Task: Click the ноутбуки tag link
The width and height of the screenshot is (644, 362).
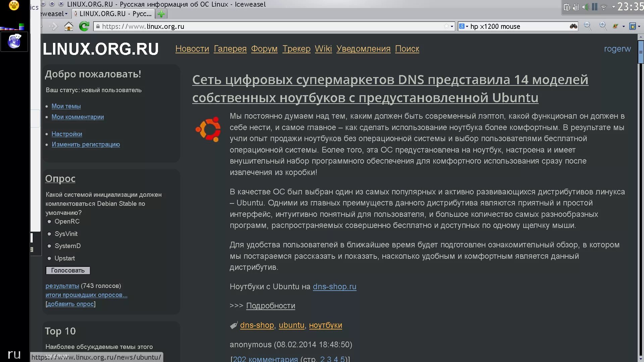Action: [x=325, y=325]
